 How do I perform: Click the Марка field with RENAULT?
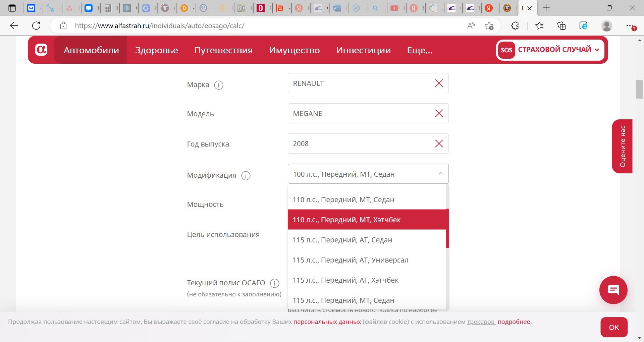pyautogui.click(x=368, y=83)
